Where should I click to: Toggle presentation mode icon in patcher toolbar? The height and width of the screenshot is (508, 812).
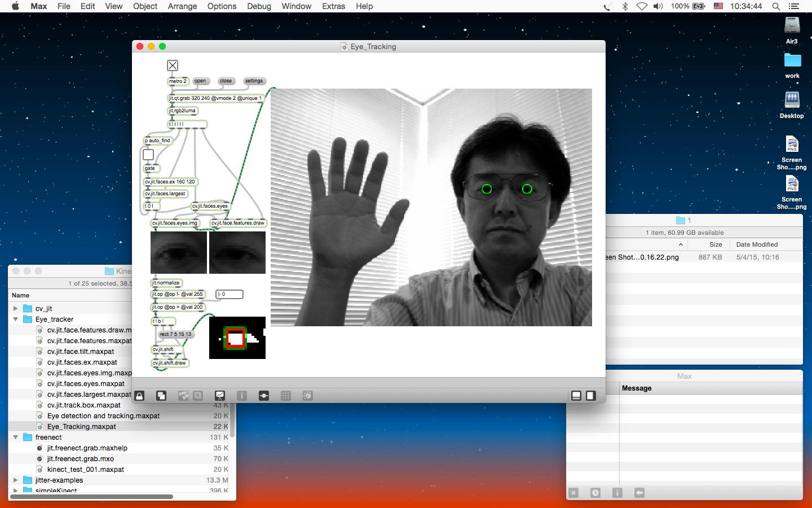[x=220, y=396]
